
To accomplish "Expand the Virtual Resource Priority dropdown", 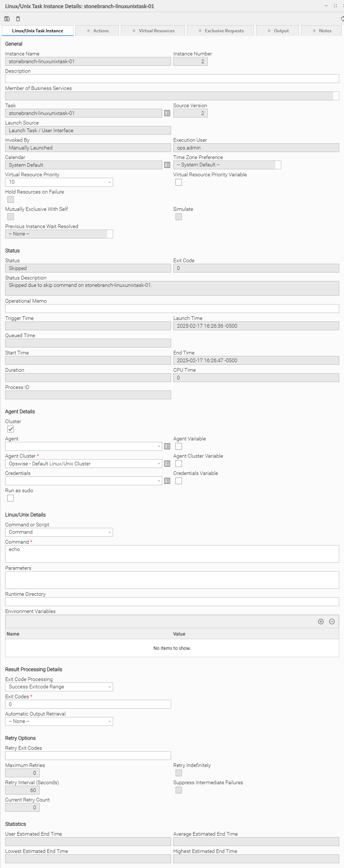I will (x=59, y=182).
